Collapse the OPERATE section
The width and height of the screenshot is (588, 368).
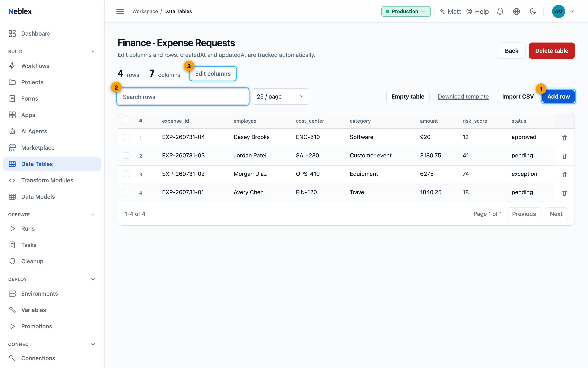pos(93,215)
